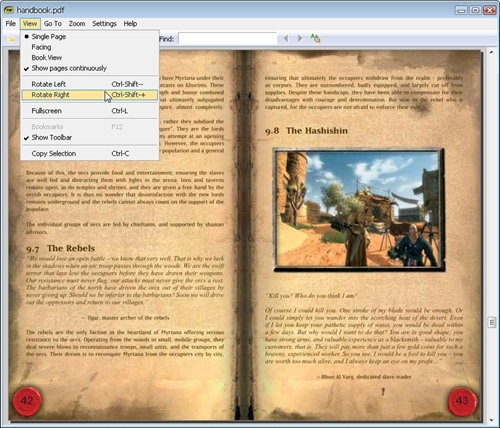This screenshot has height=428, width=500.
Task: Click inside the Find text field
Action: pyautogui.click(x=228, y=39)
